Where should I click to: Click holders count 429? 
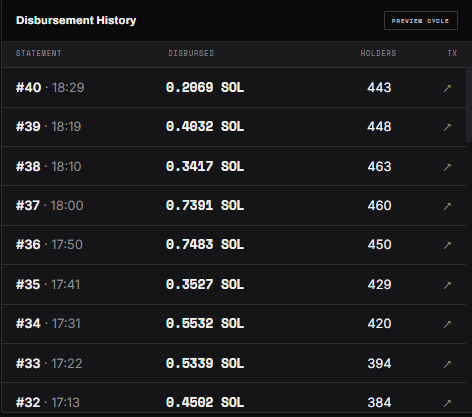(x=379, y=284)
